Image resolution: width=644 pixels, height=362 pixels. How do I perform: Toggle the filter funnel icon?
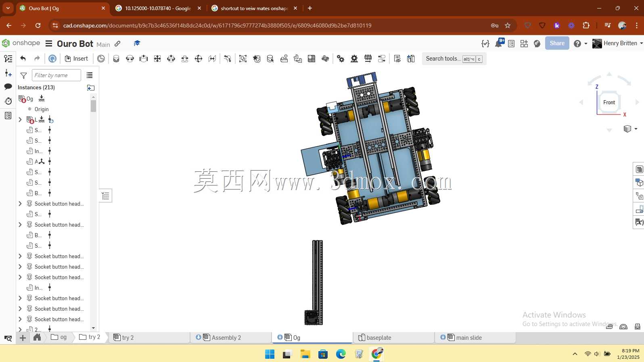(x=24, y=75)
